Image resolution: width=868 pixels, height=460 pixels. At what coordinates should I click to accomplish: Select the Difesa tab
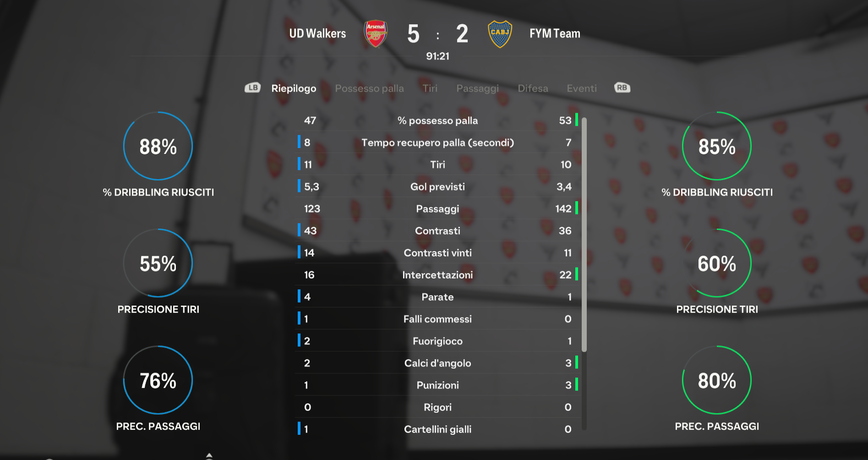[533, 88]
